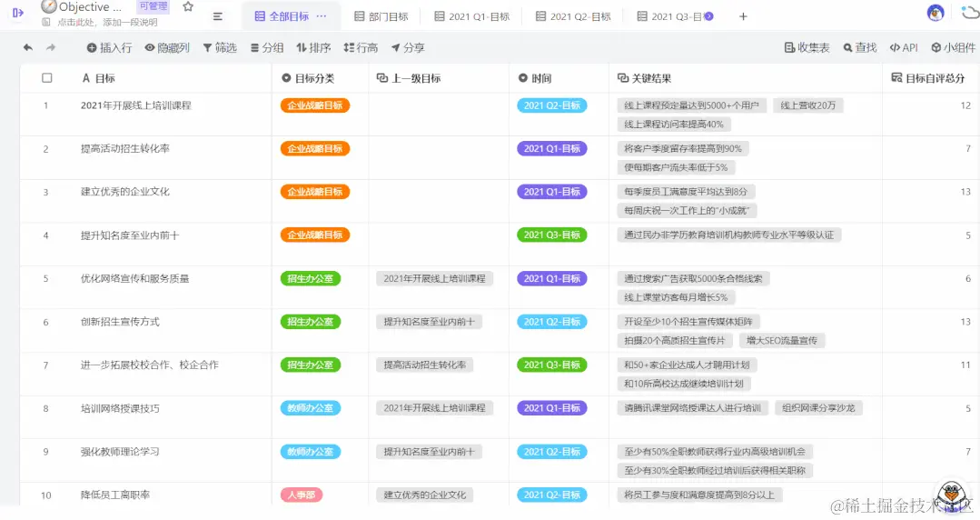The height and width of the screenshot is (520, 980).
Task: Undo with the left arrow icon
Action: click(27, 47)
